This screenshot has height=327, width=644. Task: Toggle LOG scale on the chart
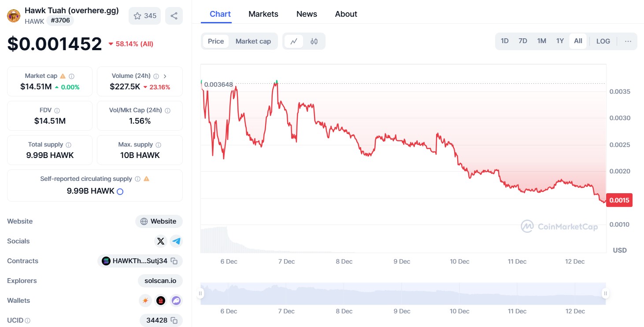(x=603, y=41)
